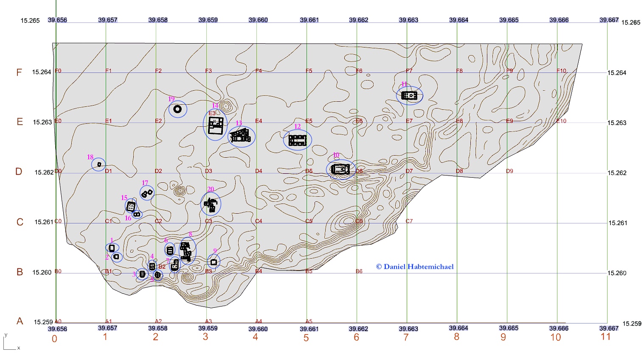The height and width of the screenshot is (354, 644).
Task: Click the circular structure marked 19
Action: tap(177, 109)
